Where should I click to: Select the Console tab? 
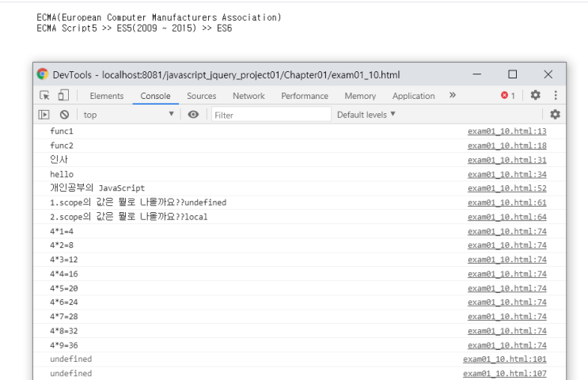tap(155, 96)
